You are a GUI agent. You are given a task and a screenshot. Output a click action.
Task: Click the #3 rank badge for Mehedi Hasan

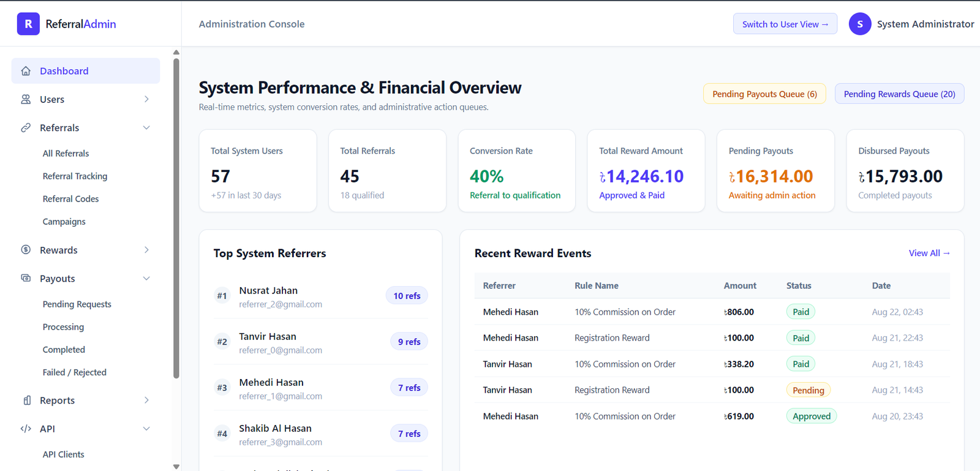coord(222,388)
